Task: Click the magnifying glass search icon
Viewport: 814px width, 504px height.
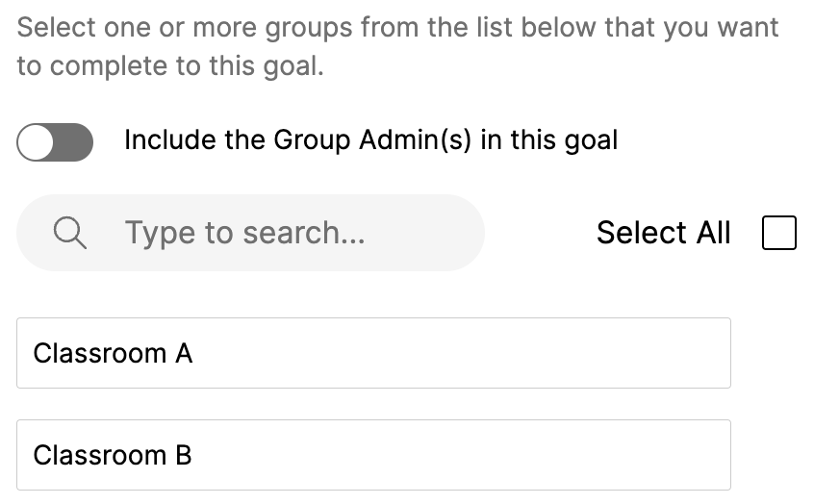Action: click(69, 233)
